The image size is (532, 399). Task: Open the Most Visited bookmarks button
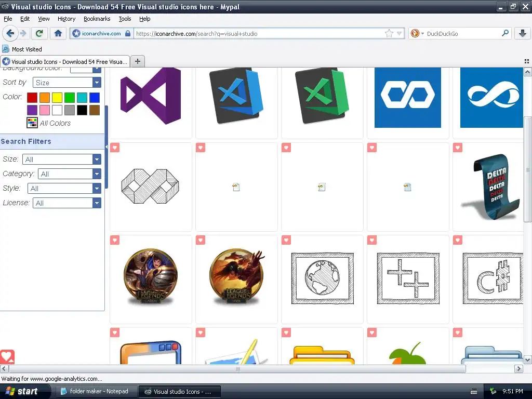pyautogui.click(x=22, y=49)
